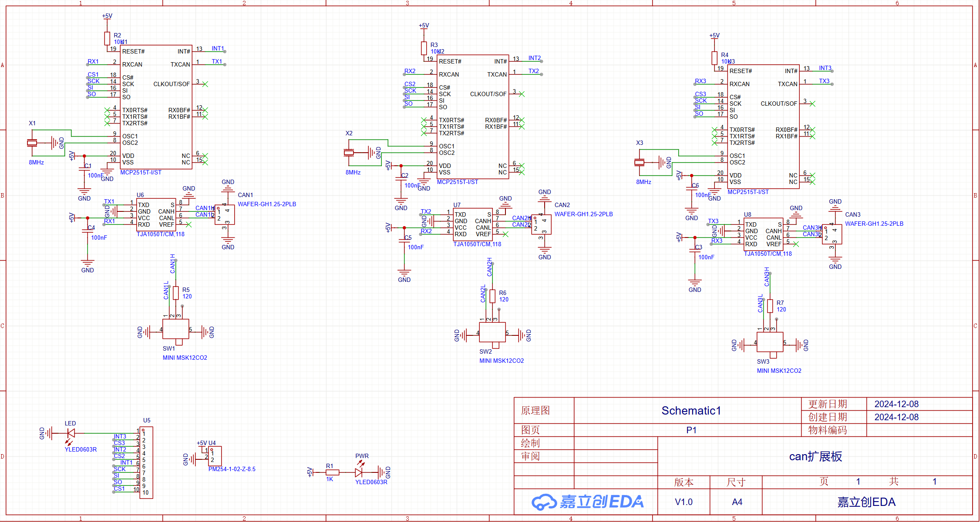This screenshot has width=980, height=522.
Task: Click the X3 crystal symbol
Action: (639, 162)
